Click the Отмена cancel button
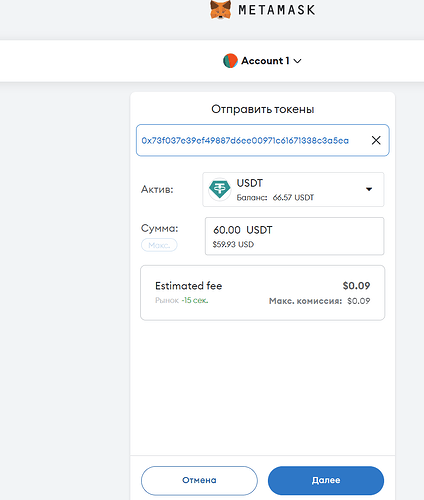The width and height of the screenshot is (424, 500). click(199, 480)
